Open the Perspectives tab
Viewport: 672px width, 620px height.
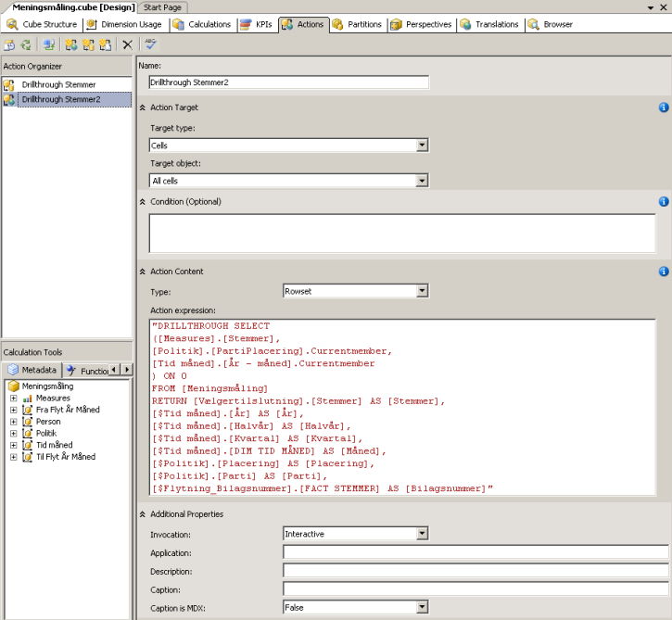point(421,24)
